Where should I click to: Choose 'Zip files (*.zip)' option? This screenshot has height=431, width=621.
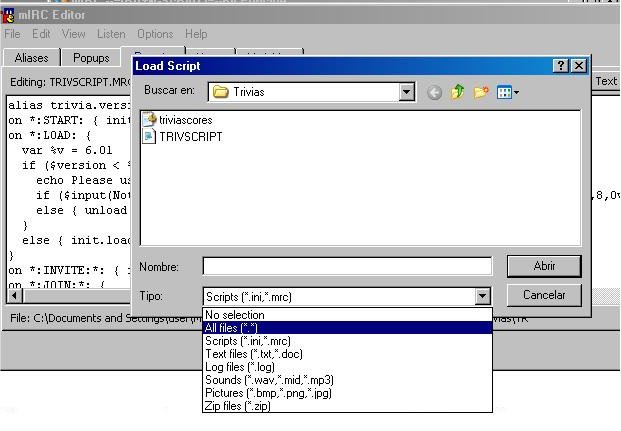[347, 406]
